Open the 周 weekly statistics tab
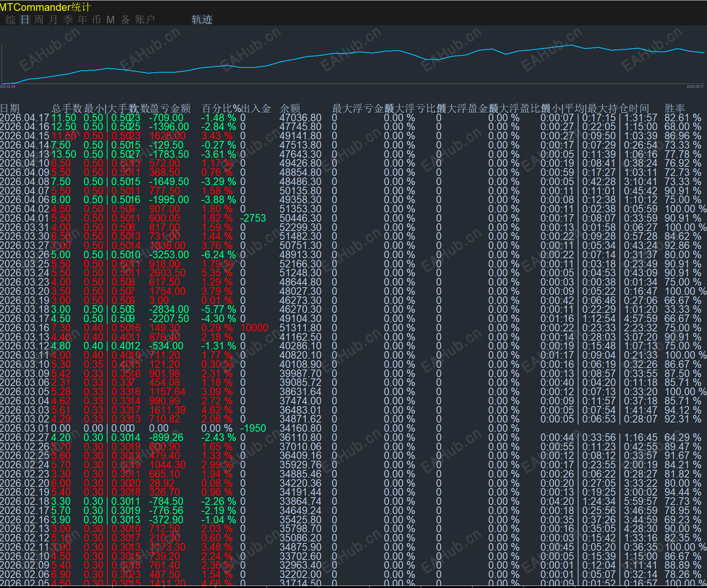Viewport: 707px width, 588px height. pos(39,20)
